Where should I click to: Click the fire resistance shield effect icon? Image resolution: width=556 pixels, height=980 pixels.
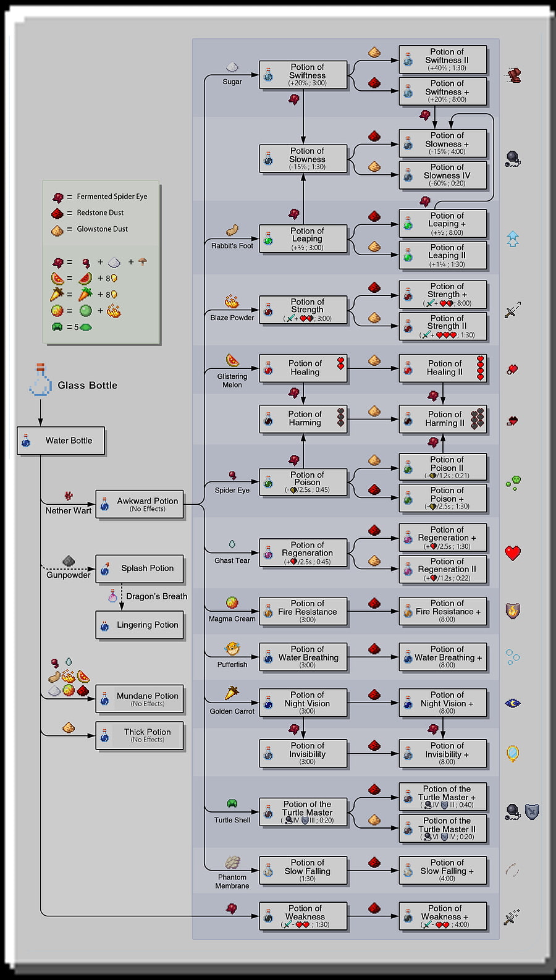click(513, 611)
